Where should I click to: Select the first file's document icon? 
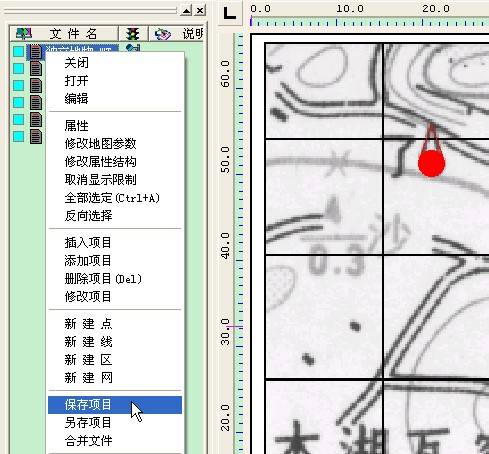(x=36, y=51)
